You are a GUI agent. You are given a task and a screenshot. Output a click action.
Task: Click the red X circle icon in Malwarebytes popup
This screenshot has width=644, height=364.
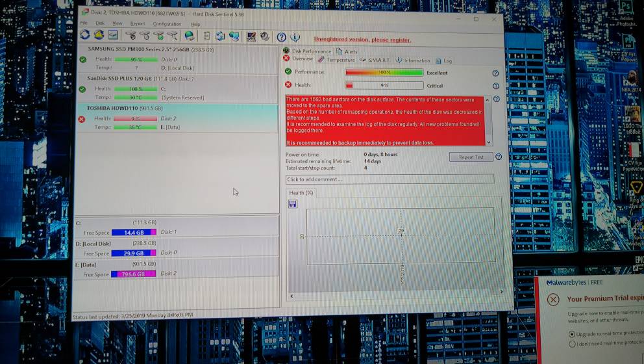click(553, 300)
